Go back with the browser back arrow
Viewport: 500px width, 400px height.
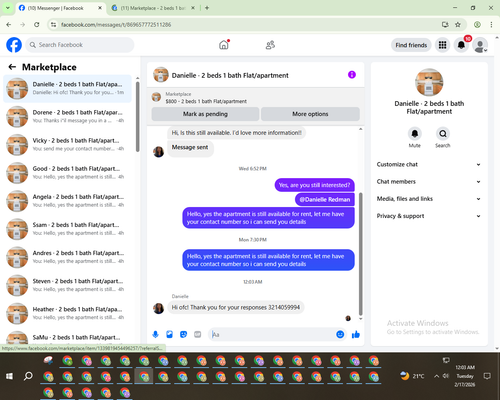[x=9, y=25]
